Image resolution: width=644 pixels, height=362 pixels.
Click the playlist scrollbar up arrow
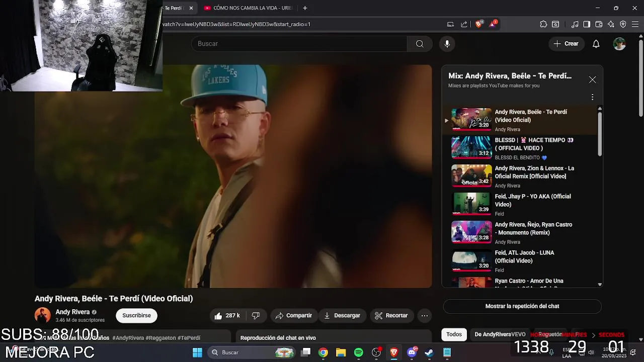point(600,109)
